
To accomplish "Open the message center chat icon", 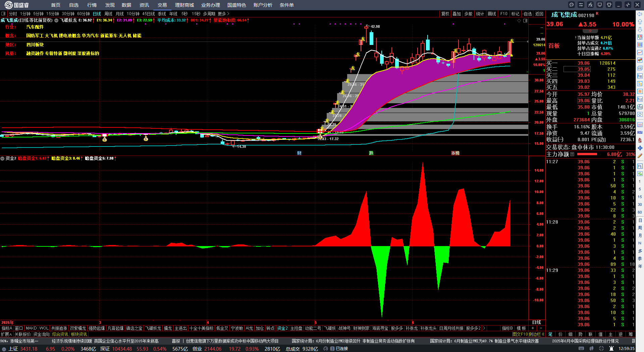I will pos(572,5).
